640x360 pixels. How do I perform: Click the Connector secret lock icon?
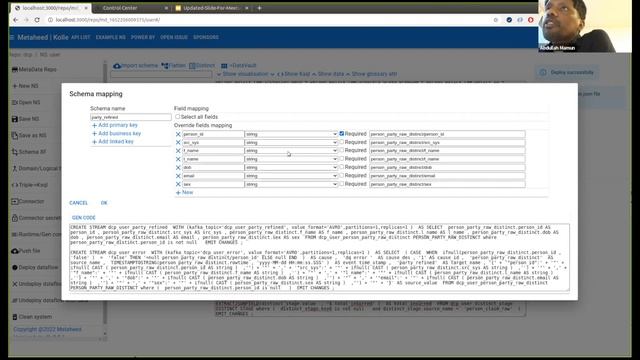[x=15, y=218]
